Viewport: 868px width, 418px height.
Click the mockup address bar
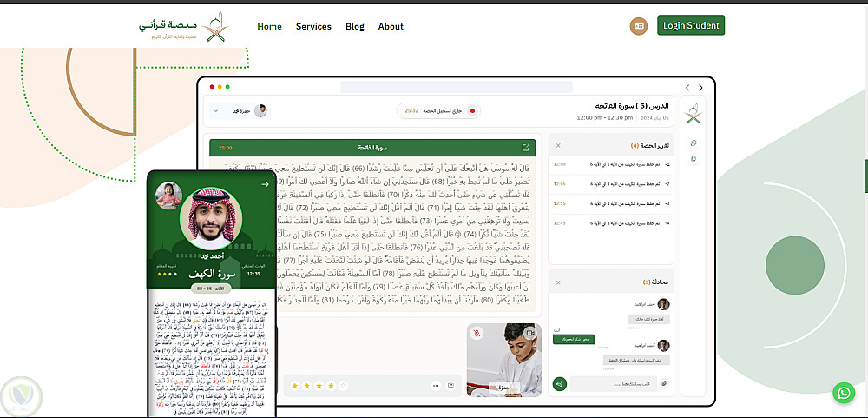point(457,87)
